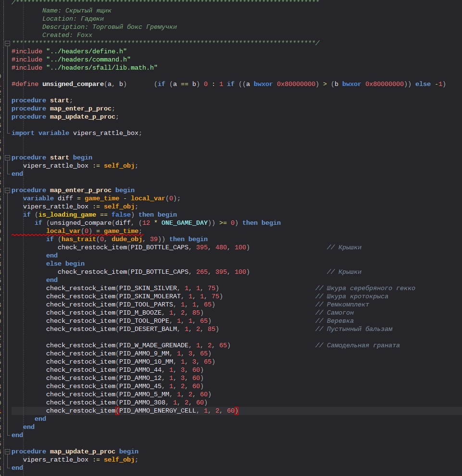462x476 pixels.
Task: Click the dude_obj argument
Action: click(x=126, y=240)
